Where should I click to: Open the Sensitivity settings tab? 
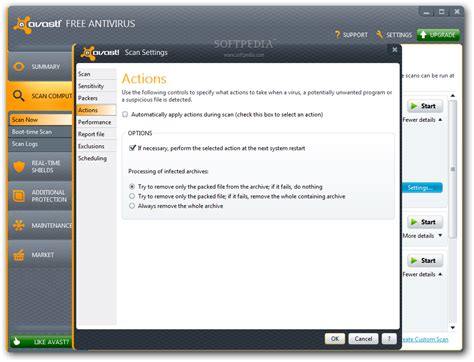96,86
